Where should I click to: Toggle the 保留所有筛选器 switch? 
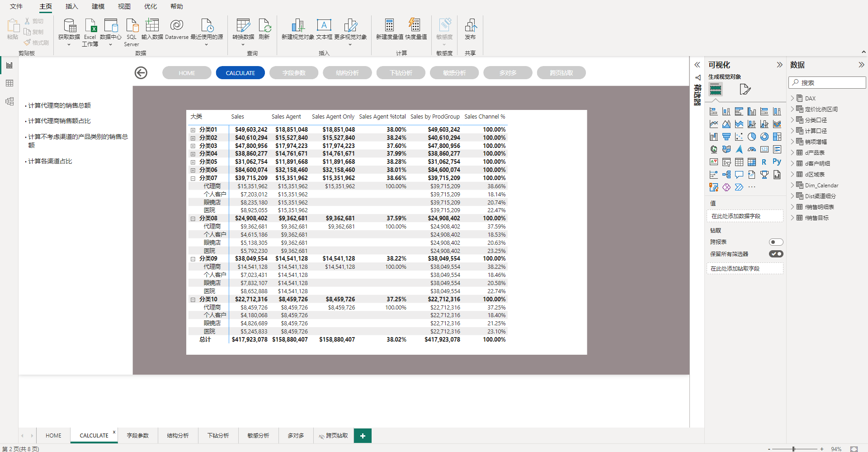pyautogui.click(x=776, y=254)
